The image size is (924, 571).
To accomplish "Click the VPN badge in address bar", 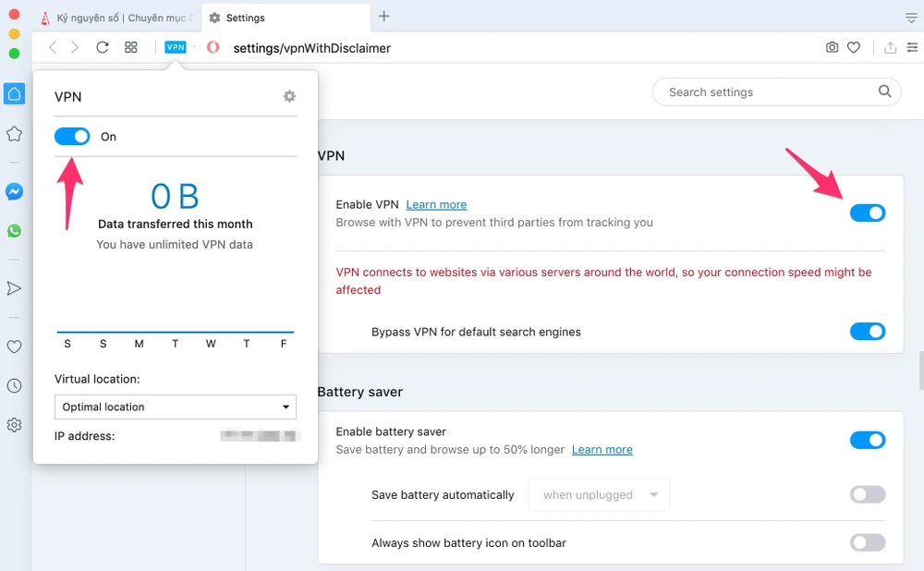I will [175, 47].
